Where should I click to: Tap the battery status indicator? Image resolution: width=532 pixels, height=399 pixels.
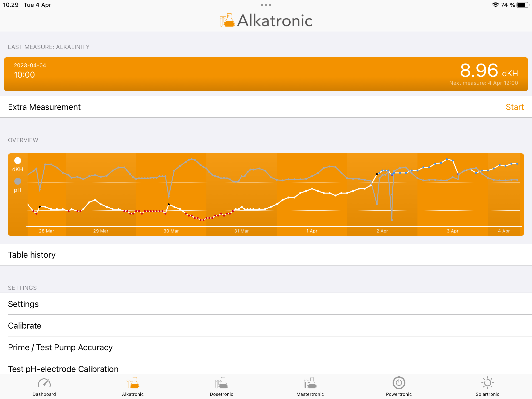522,5
